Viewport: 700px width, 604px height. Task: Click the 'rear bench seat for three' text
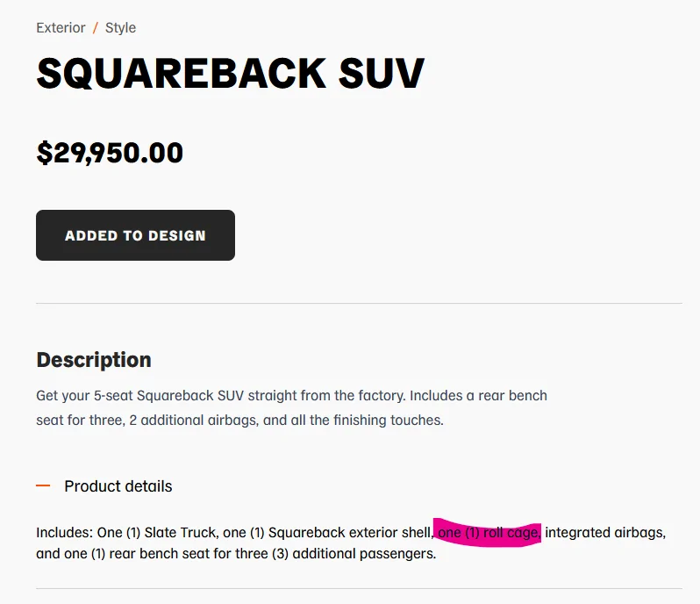click(x=189, y=553)
